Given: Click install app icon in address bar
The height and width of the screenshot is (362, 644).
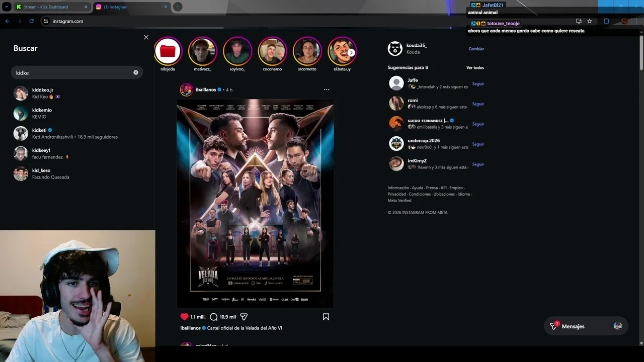Looking at the screenshot, I should (x=579, y=21).
